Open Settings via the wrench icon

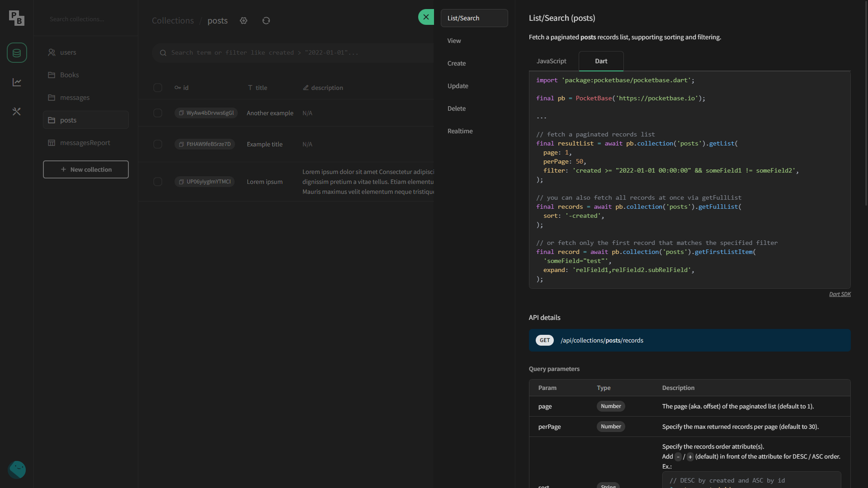(17, 111)
